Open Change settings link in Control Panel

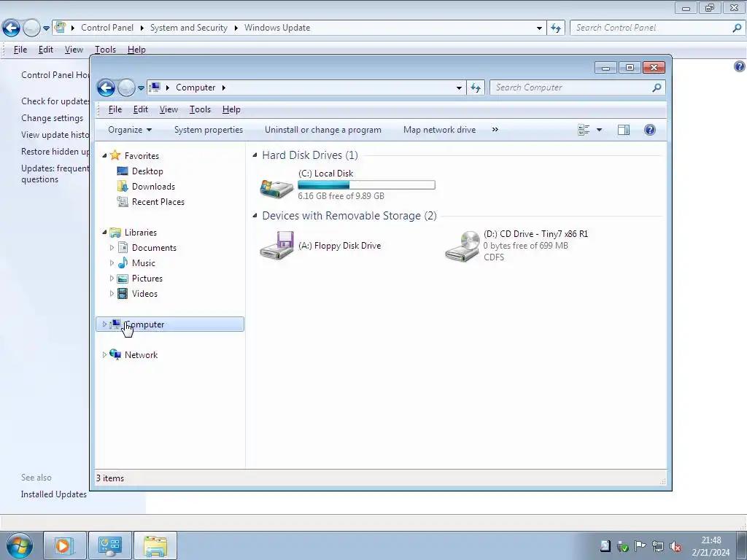52,118
